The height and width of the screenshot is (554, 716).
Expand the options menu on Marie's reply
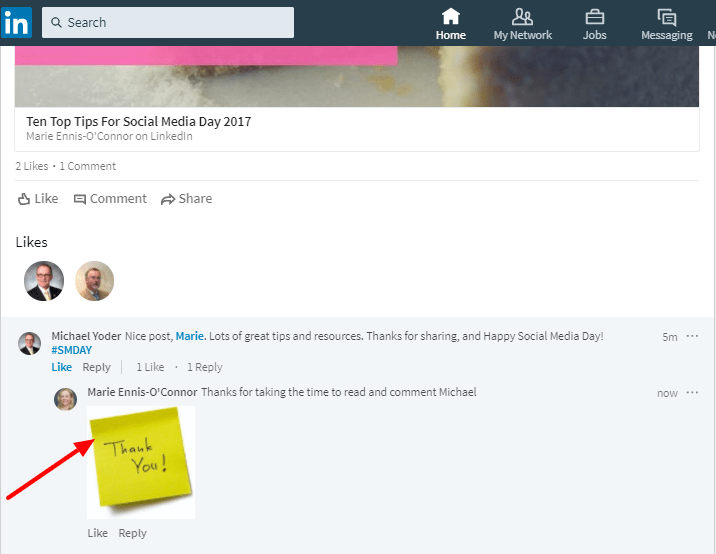(692, 393)
